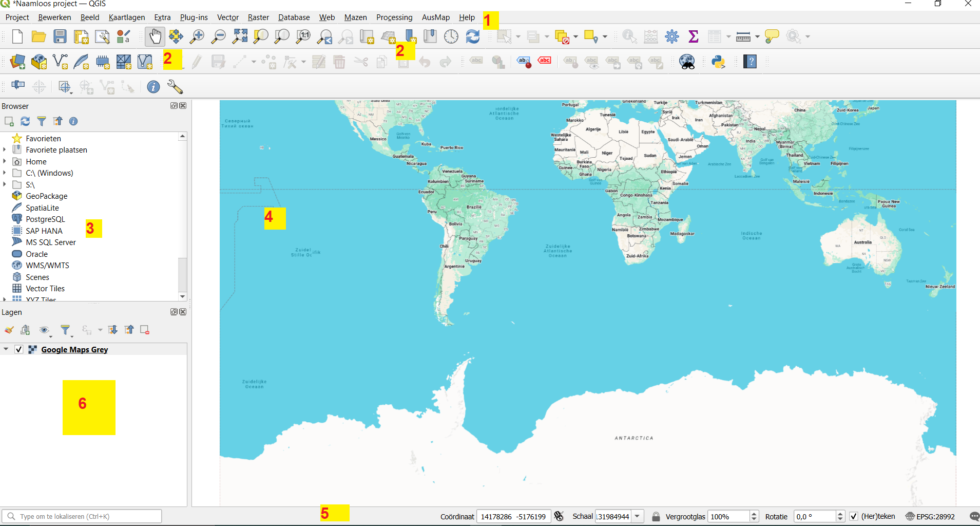Open the Processing Toolbox gear icon

pyautogui.click(x=671, y=36)
